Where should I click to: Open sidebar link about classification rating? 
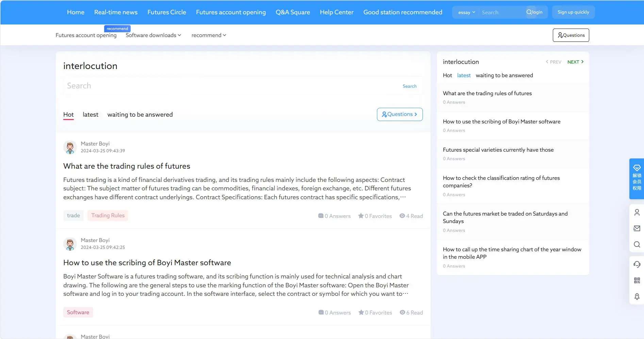(501, 182)
